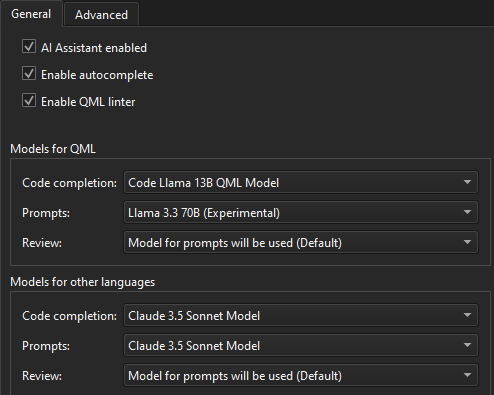The height and width of the screenshot is (395, 494).
Task: Click arrow icon on other languages Prompts combo
Action: point(467,345)
